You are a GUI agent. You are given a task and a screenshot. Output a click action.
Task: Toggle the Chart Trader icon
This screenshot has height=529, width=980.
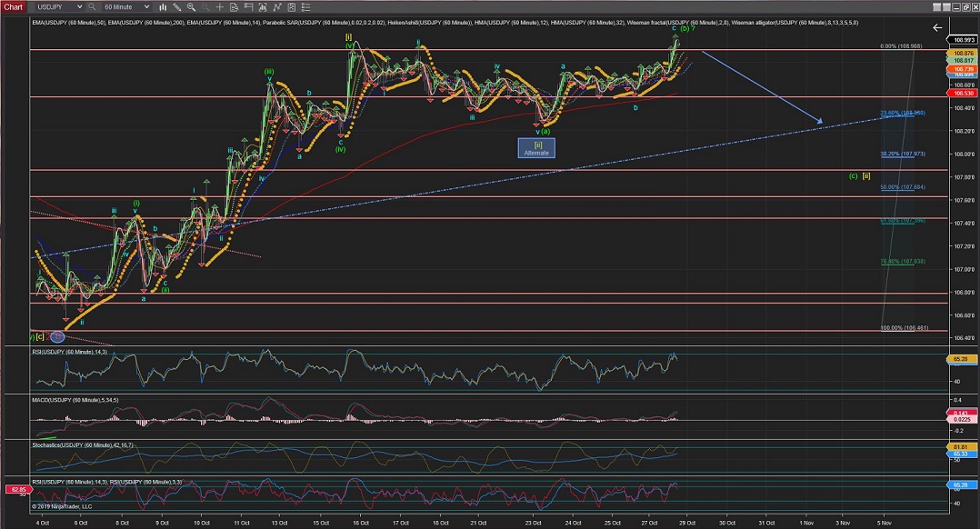click(277, 6)
